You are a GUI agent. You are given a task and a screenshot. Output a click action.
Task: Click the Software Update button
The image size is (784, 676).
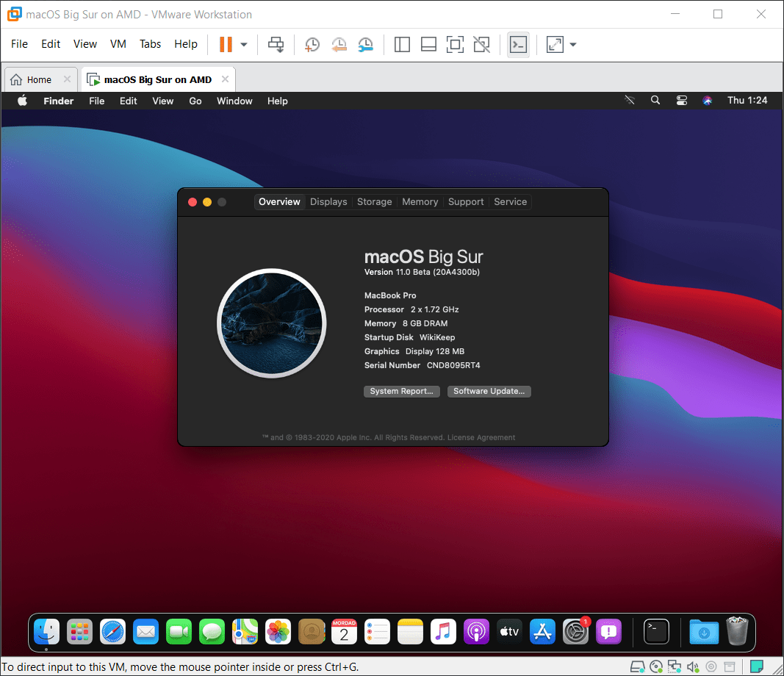tap(489, 391)
